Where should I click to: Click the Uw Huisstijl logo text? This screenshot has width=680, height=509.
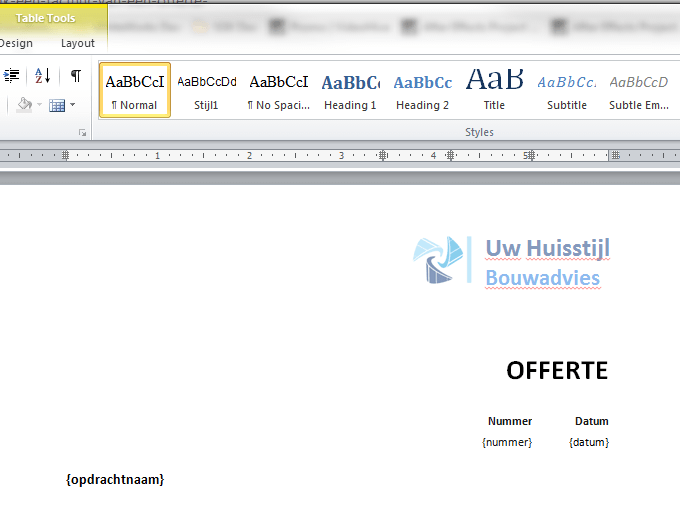(548, 248)
